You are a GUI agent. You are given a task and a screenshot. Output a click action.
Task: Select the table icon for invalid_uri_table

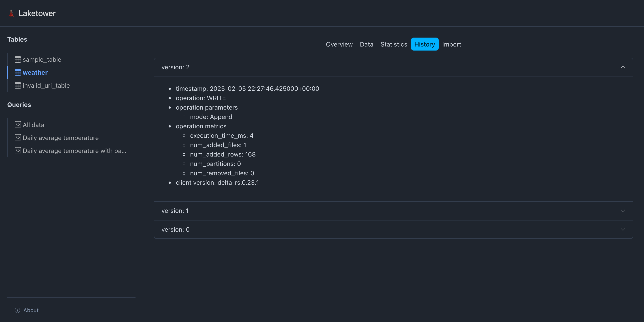(17, 85)
